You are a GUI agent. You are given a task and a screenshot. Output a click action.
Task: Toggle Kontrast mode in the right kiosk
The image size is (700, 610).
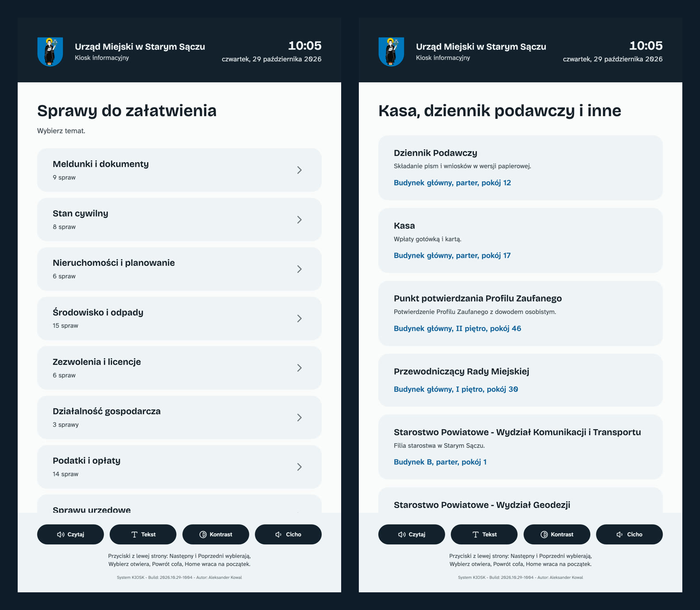(557, 534)
